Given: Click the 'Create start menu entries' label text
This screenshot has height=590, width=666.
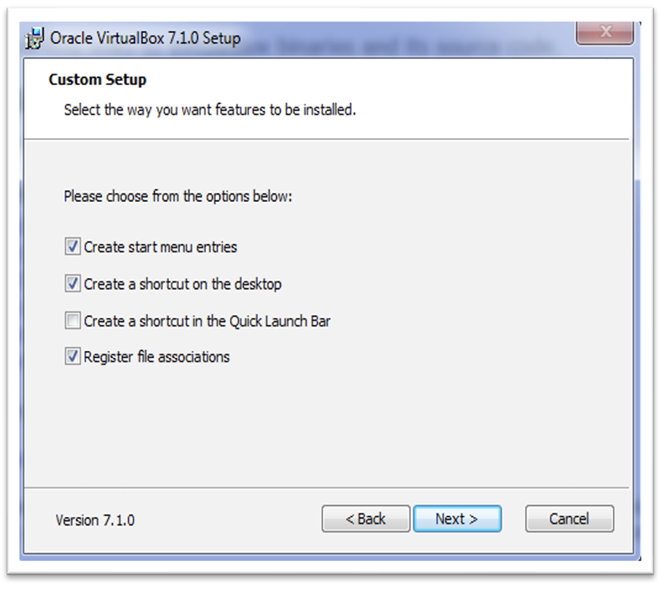Looking at the screenshot, I should 160,246.
